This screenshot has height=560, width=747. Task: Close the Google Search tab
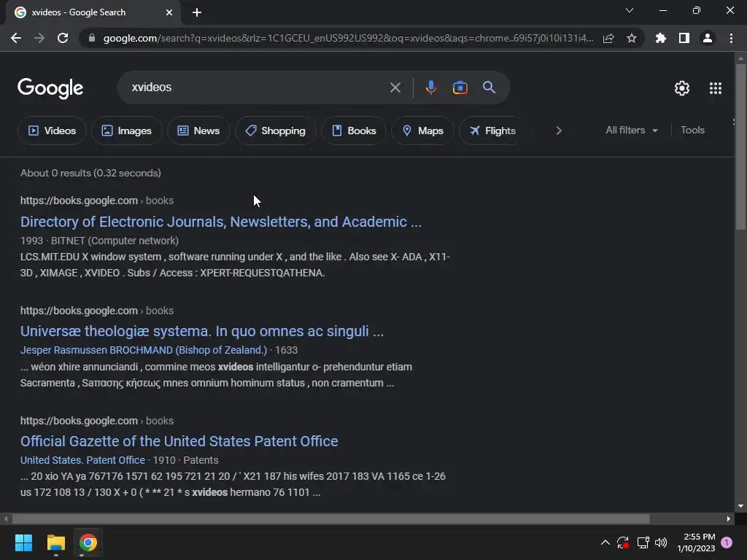click(x=169, y=12)
